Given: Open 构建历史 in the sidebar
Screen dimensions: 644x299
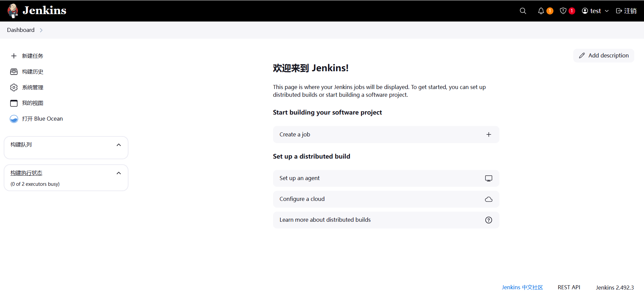Looking at the screenshot, I should [x=33, y=72].
